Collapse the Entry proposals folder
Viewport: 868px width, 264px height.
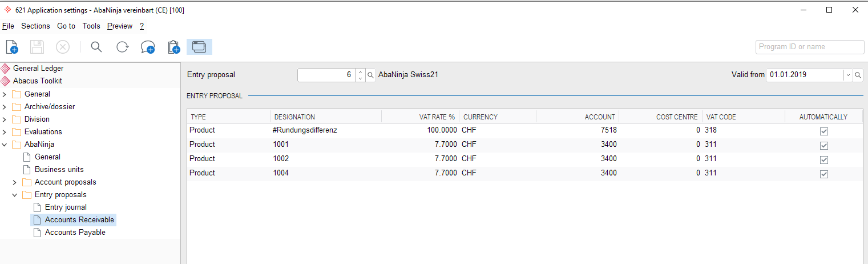coord(15,195)
